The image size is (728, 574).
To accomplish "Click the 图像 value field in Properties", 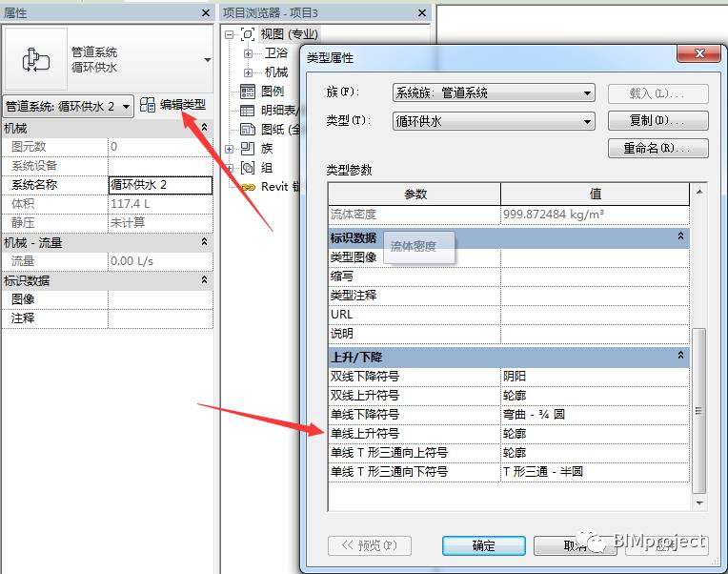I will (x=160, y=299).
